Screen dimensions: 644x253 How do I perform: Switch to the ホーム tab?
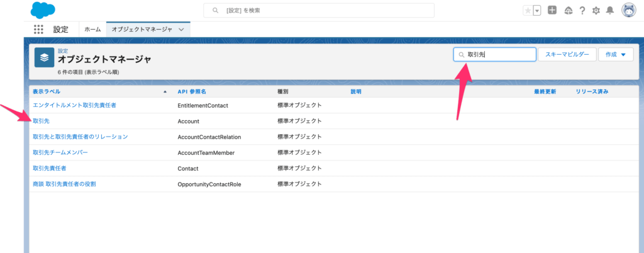pyautogui.click(x=92, y=30)
